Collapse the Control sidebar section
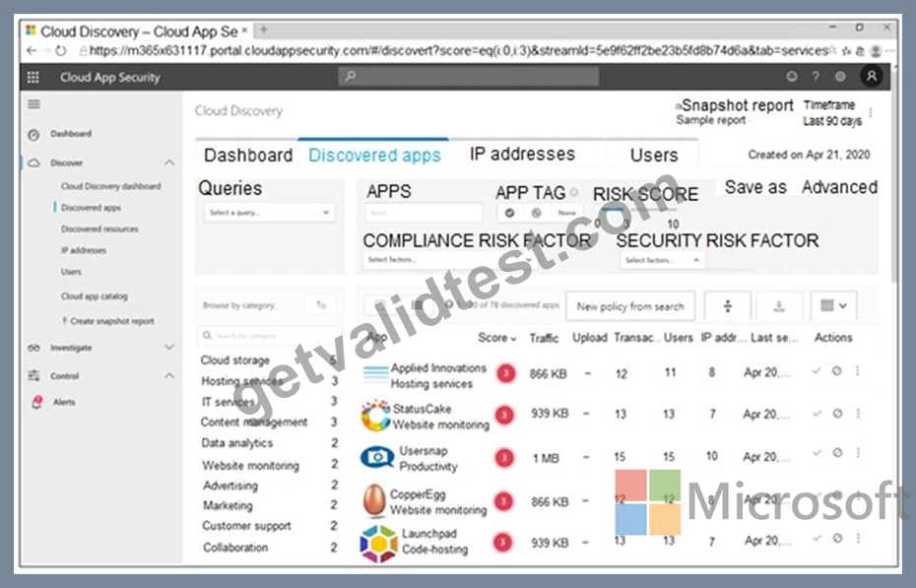 169,375
